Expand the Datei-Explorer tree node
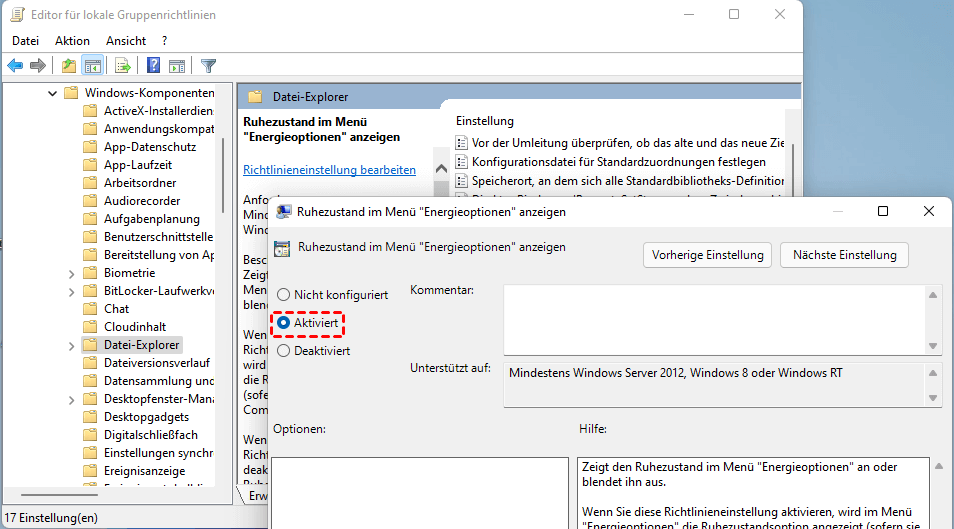The height and width of the screenshot is (529, 954). (x=71, y=346)
